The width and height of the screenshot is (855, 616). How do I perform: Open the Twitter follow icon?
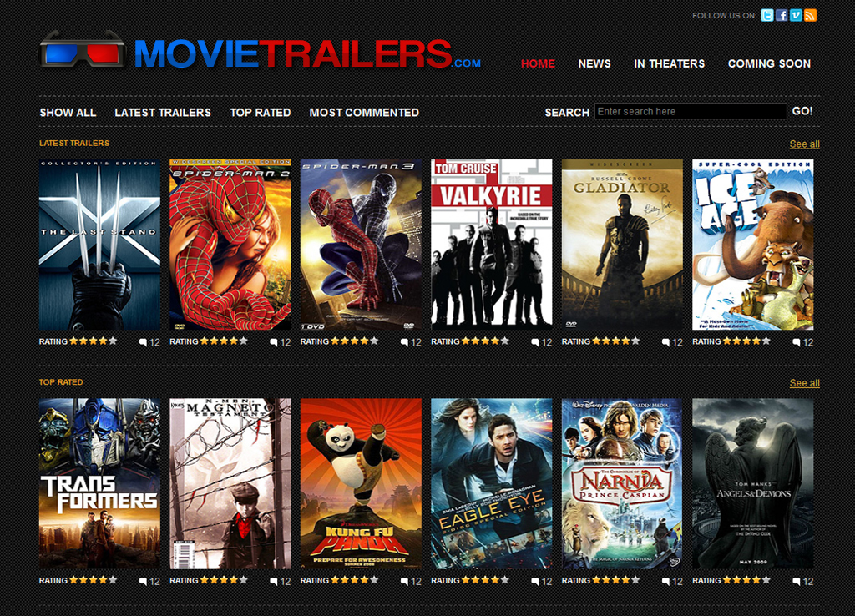(x=767, y=15)
